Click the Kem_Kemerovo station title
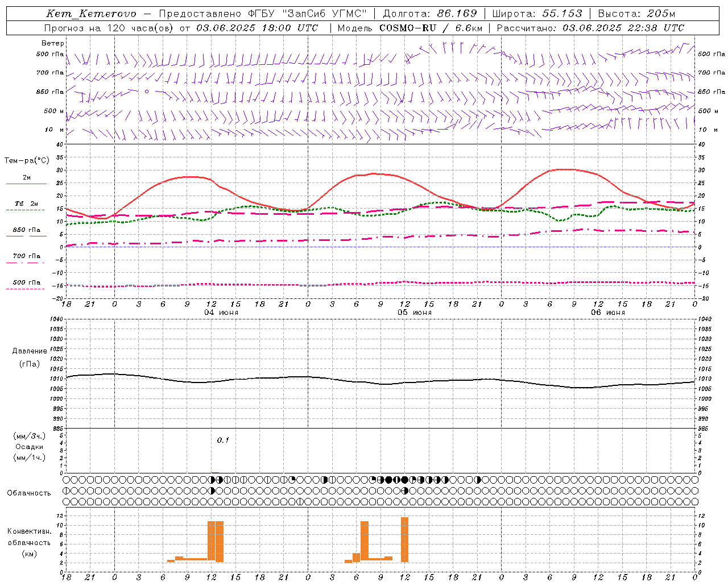 pyautogui.click(x=92, y=14)
